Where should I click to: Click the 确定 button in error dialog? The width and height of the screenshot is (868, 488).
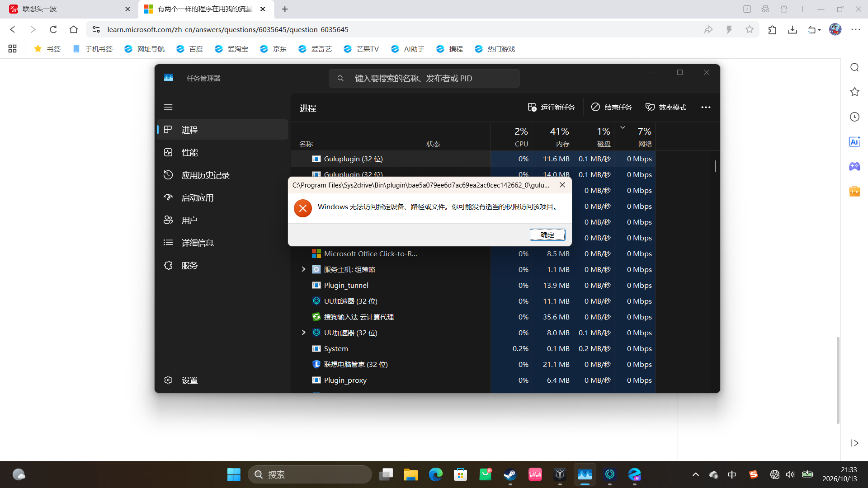click(547, 235)
